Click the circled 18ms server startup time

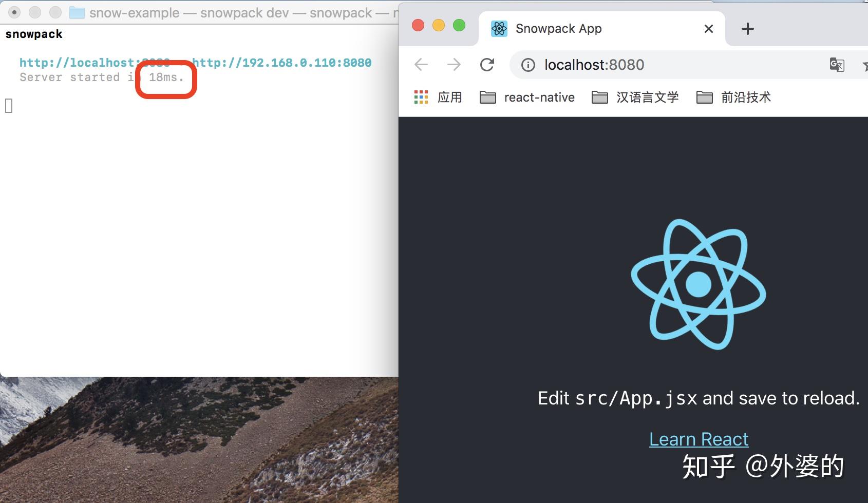click(165, 78)
